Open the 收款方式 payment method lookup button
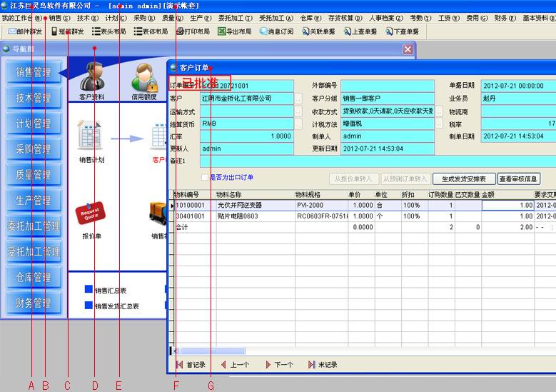 [x=440, y=111]
